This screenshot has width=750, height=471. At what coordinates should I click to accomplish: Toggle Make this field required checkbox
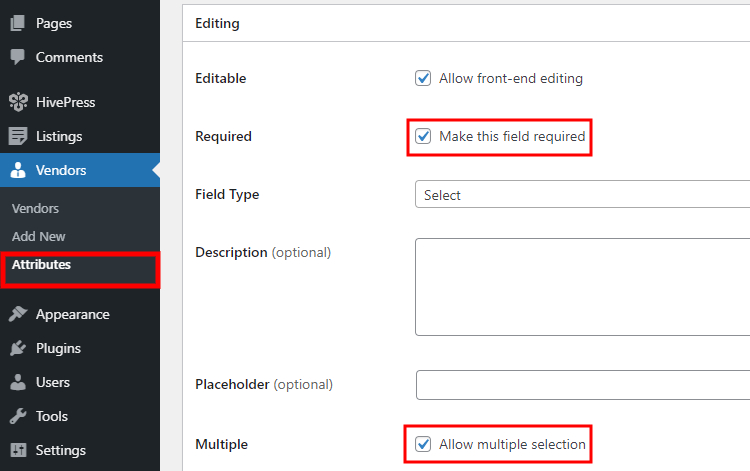[x=423, y=136]
